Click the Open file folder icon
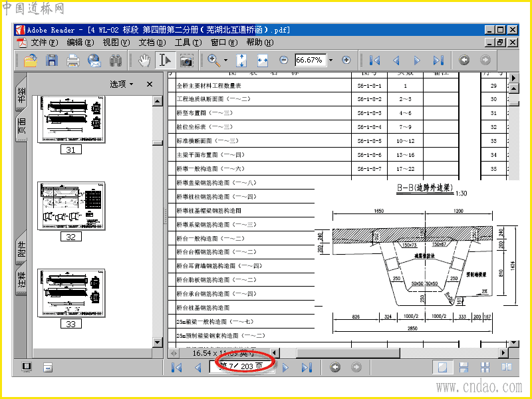The height and width of the screenshot is (399, 532). pos(31,61)
